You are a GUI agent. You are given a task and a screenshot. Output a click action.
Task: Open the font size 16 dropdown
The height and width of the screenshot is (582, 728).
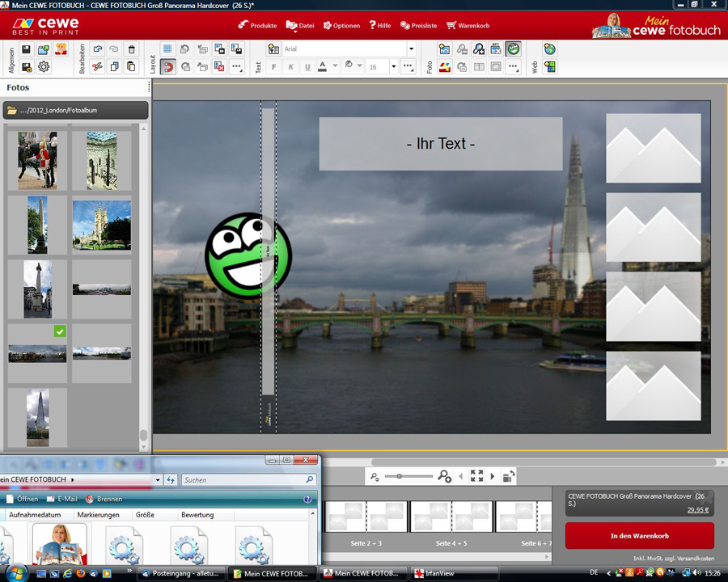[393, 67]
